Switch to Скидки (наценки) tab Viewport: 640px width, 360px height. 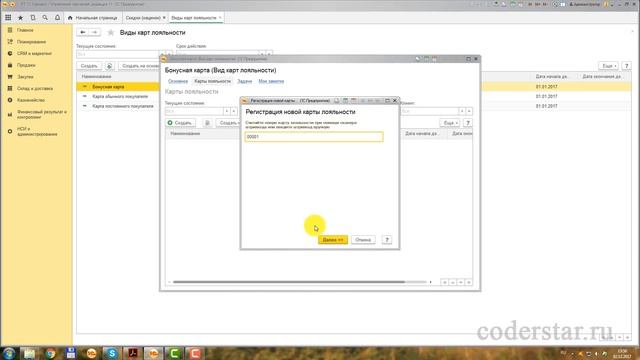pyautogui.click(x=143, y=18)
